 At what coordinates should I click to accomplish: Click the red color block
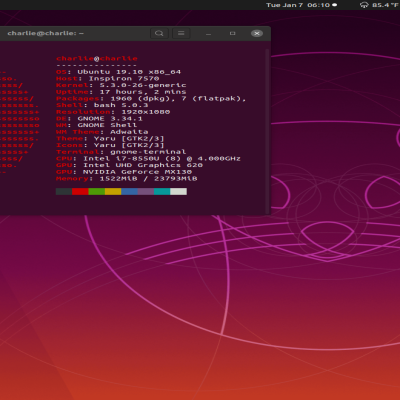point(80,191)
